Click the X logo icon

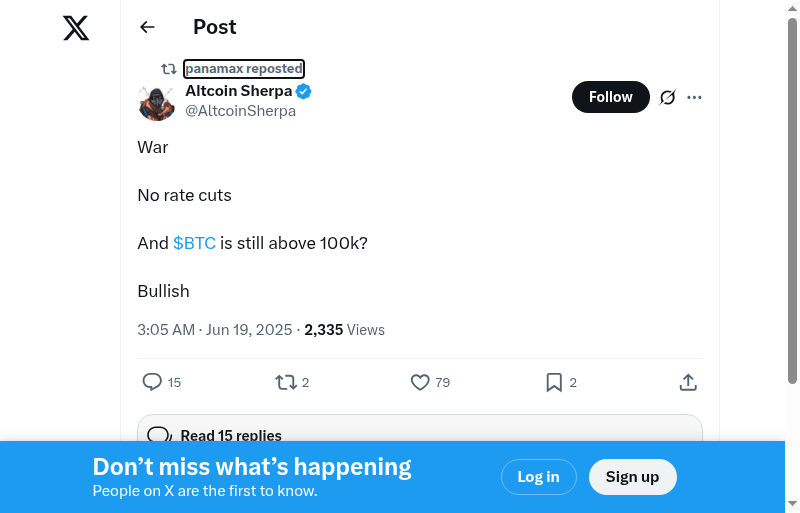[x=76, y=28]
